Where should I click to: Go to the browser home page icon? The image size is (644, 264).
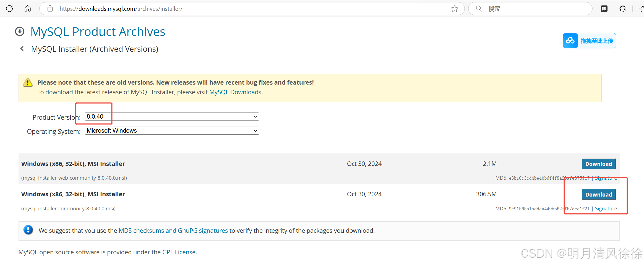[28, 9]
